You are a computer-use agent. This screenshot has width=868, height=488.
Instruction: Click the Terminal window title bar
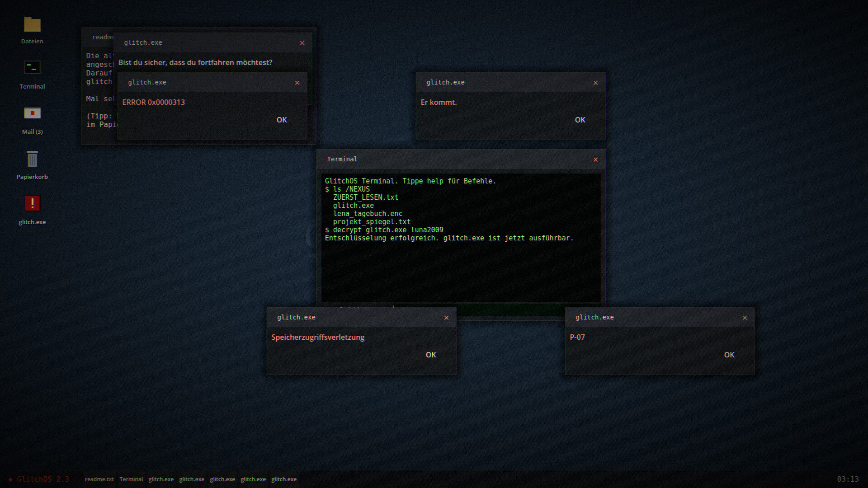coord(461,160)
